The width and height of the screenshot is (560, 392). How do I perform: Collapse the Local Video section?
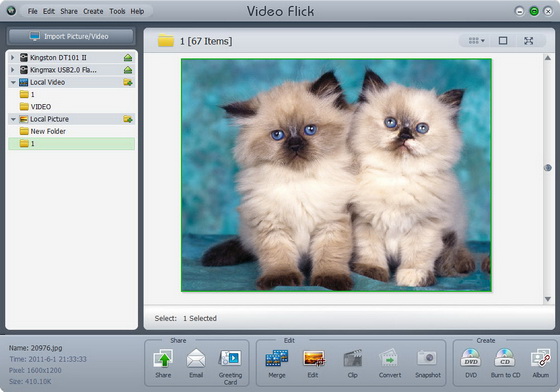tap(13, 82)
